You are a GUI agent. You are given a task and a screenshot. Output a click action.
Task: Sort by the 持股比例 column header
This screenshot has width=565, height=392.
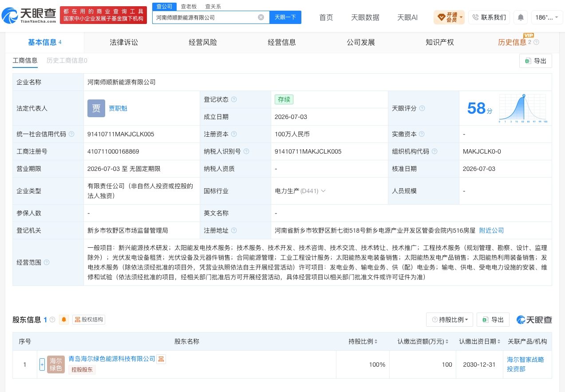[363, 341]
